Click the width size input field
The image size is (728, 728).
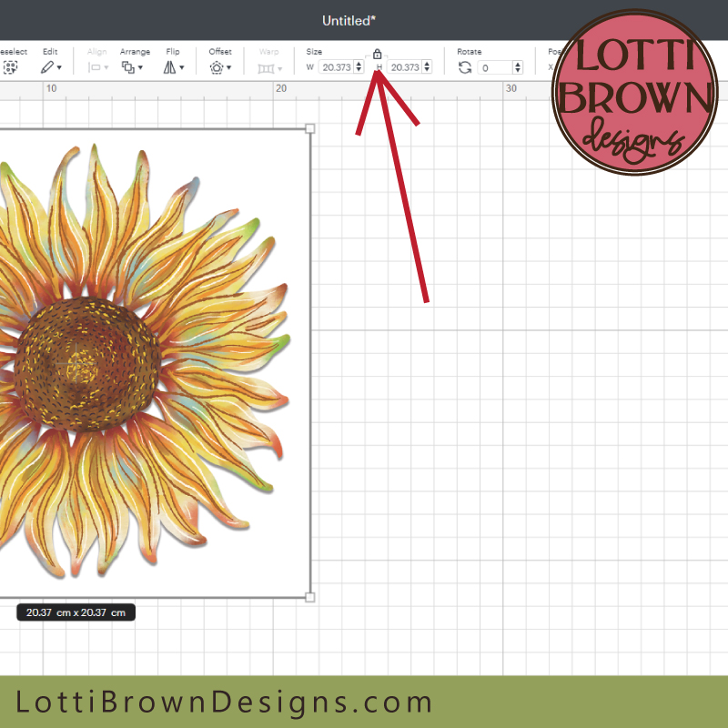[336, 67]
